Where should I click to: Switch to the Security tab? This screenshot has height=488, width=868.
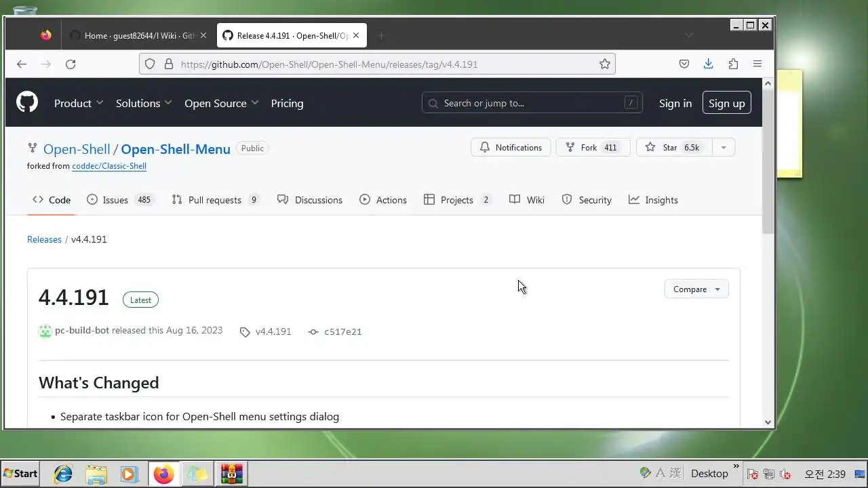point(587,200)
